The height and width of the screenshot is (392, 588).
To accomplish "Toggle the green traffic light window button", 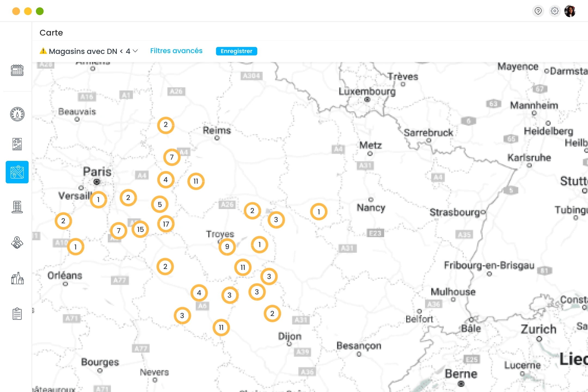I will [40, 11].
